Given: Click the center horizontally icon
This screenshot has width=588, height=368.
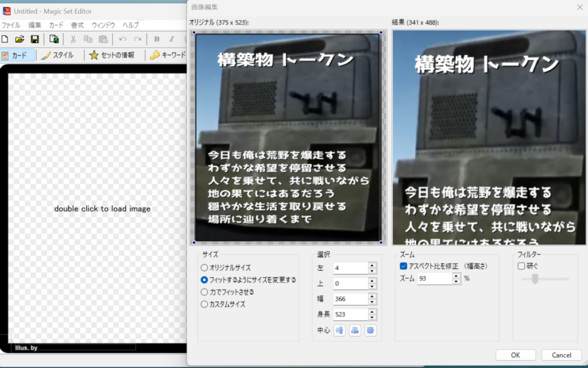Looking at the screenshot, I should (339, 330).
